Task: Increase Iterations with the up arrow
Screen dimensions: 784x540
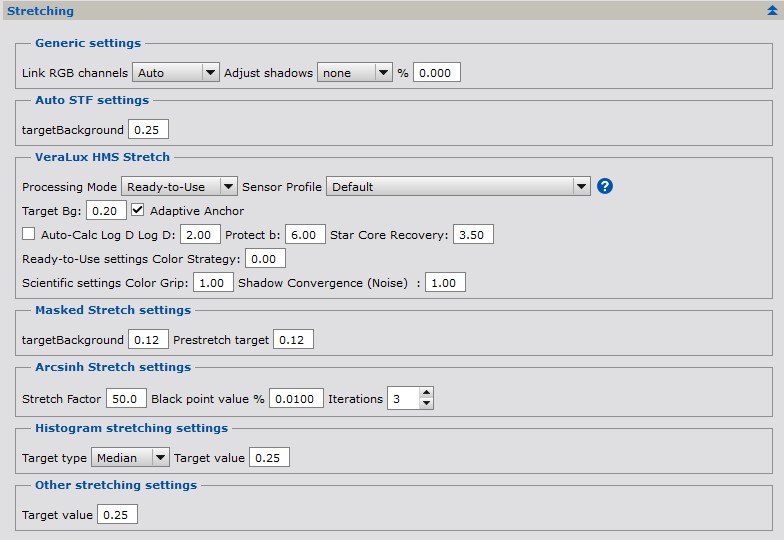Action: pyautogui.click(x=427, y=393)
